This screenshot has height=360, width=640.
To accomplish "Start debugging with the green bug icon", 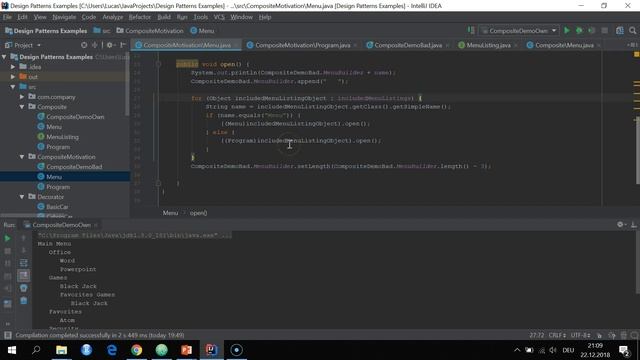I will (x=579, y=31).
